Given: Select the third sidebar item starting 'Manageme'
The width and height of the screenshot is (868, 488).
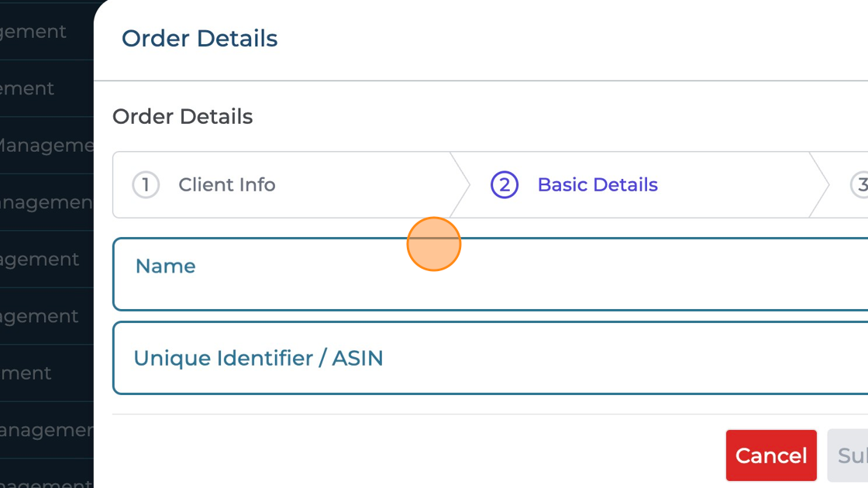Looking at the screenshot, I should click(x=45, y=146).
